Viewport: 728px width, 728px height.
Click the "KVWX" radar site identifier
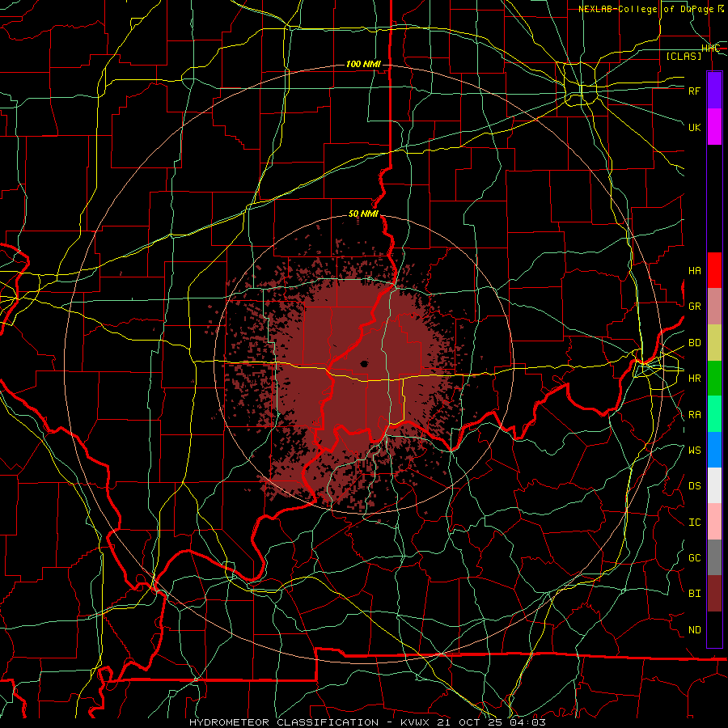point(415,722)
